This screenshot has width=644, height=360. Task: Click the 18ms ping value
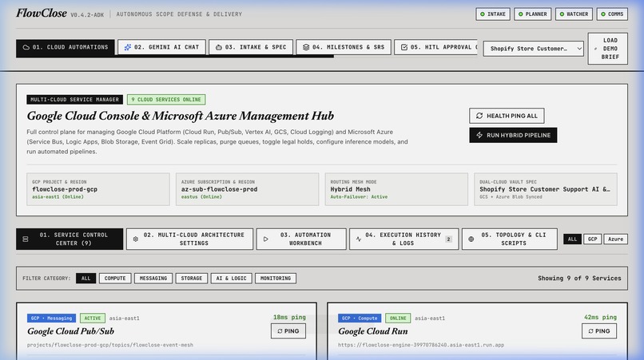coord(289,318)
